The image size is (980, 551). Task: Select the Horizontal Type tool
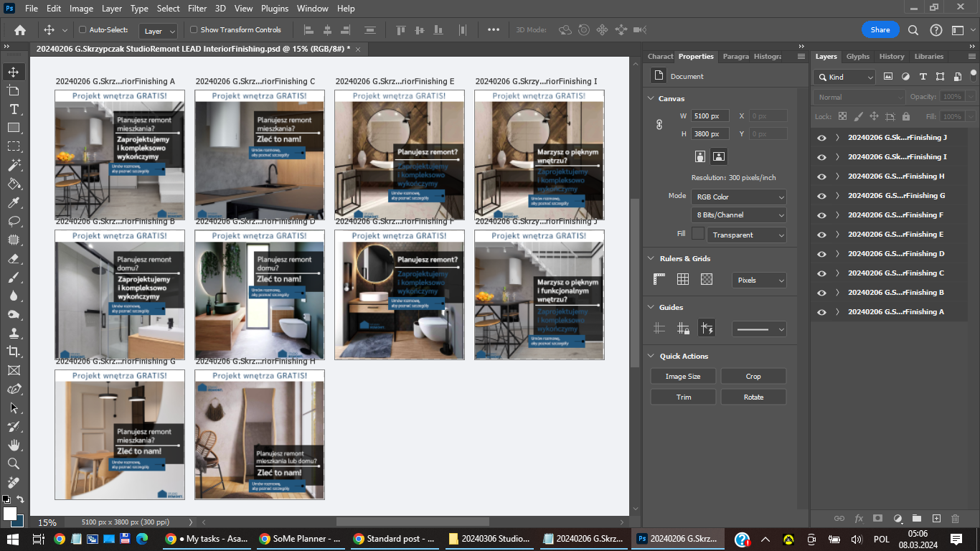(14, 109)
